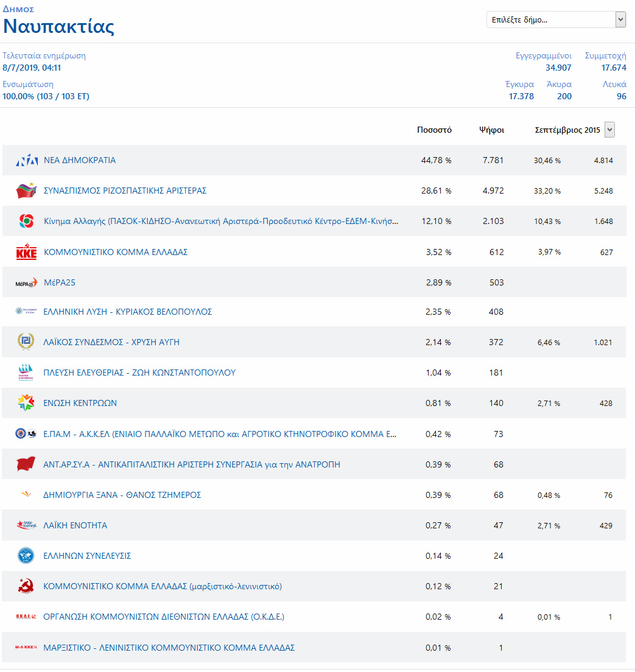Click the 'Δήμος' breadcrumb label above Ναυπακτίας
The height and width of the screenshot is (672, 635).
pos(18,9)
